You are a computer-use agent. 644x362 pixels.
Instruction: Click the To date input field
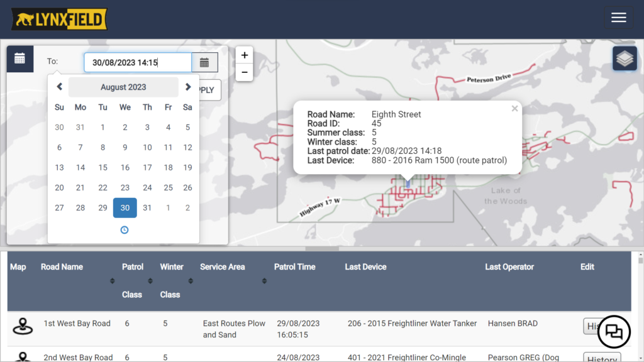(138, 62)
